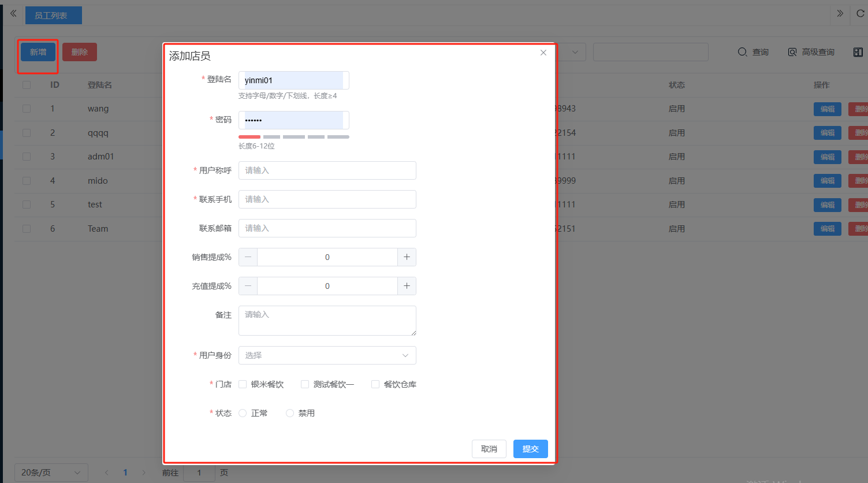Close the 添加店员 dialog with X icon

[543, 53]
